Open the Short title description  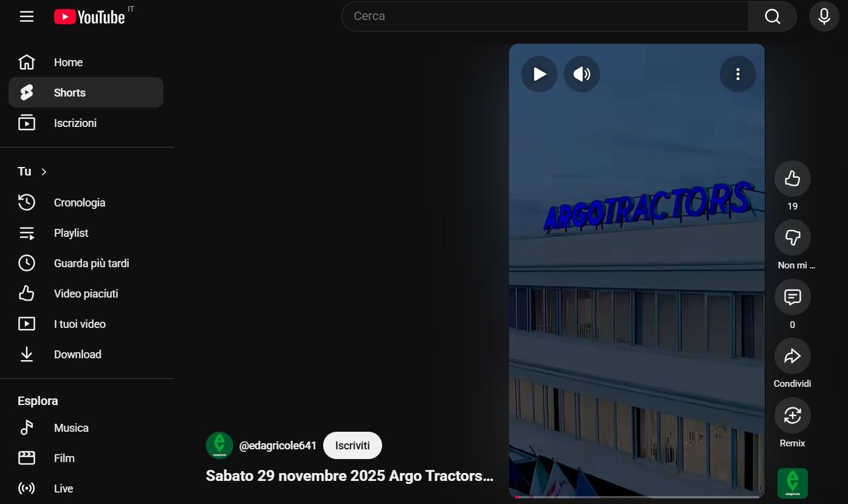tap(349, 476)
